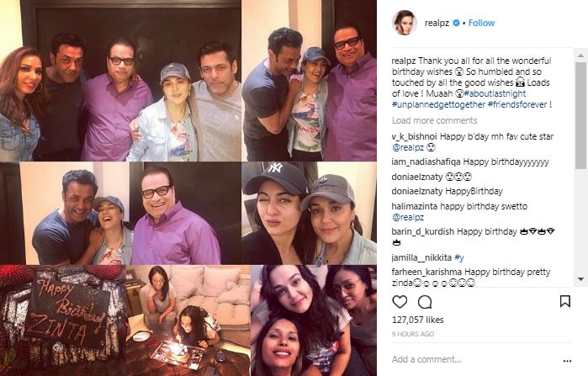Image resolution: width=588 pixels, height=376 pixels.
Task: Follow the realpz account
Action: [481, 23]
